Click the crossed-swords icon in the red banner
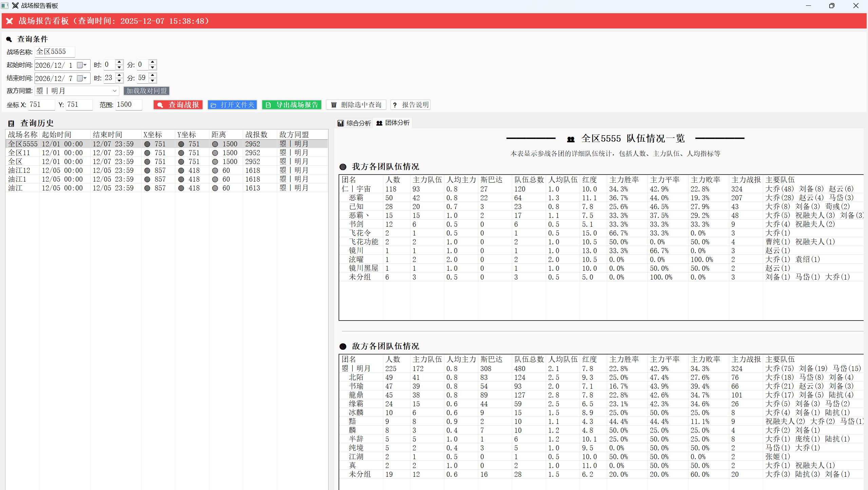 tap(9, 21)
